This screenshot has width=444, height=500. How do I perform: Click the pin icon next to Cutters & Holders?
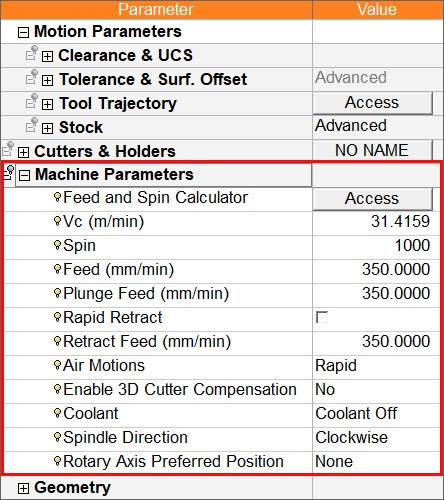click(8, 149)
